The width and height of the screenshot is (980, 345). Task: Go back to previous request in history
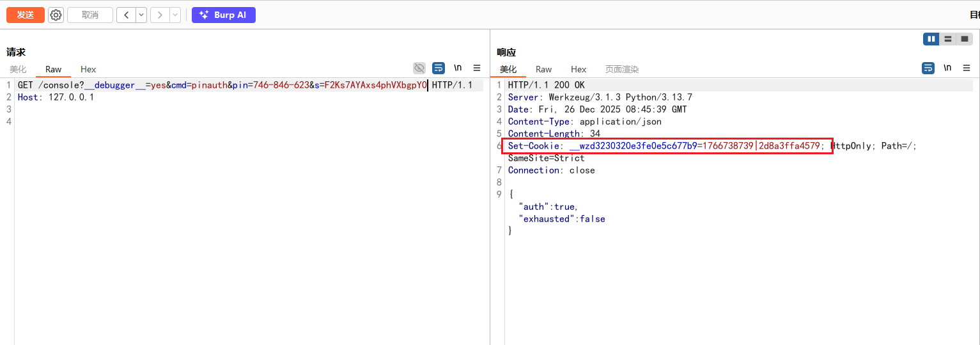click(126, 15)
